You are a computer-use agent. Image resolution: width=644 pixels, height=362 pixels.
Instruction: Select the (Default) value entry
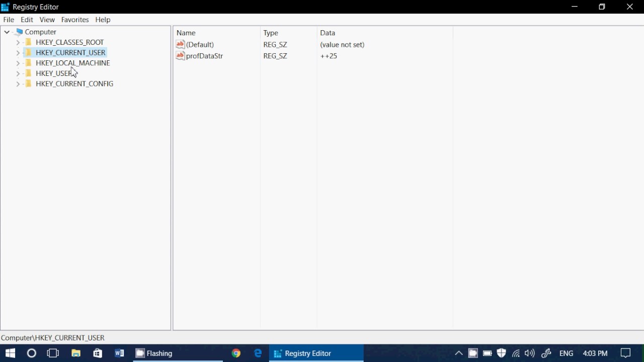[200, 45]
